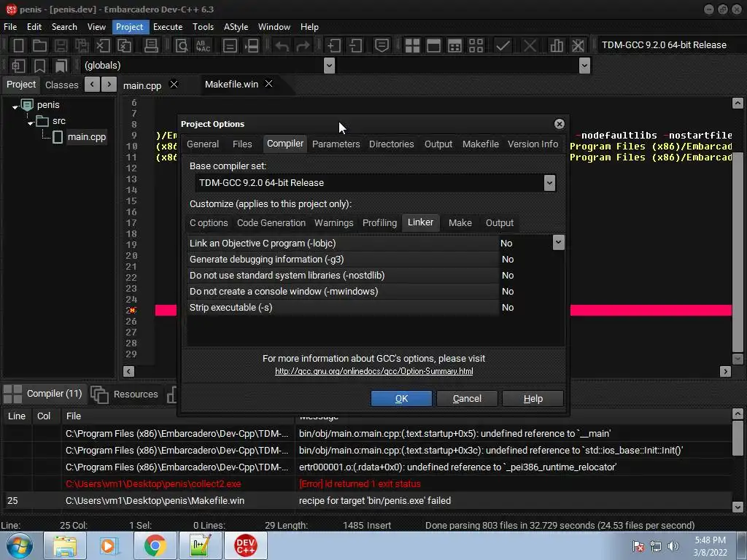Open the (globals) scope dropdown
The image size is (747, 560).
click(x=329, y=66)
